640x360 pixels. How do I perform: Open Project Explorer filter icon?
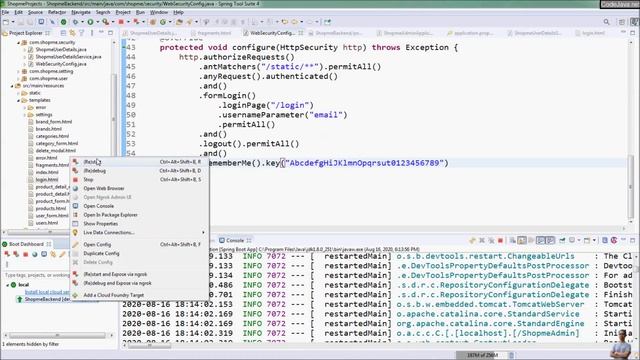(81, 33)
